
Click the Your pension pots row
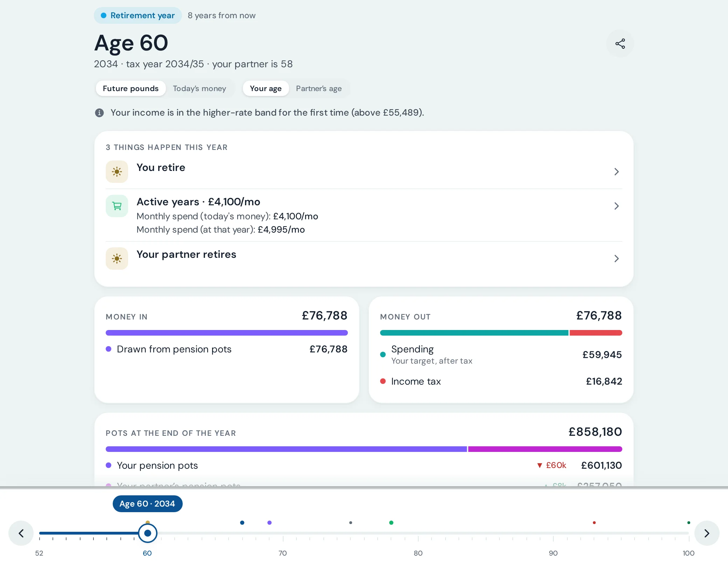point(364,466)
